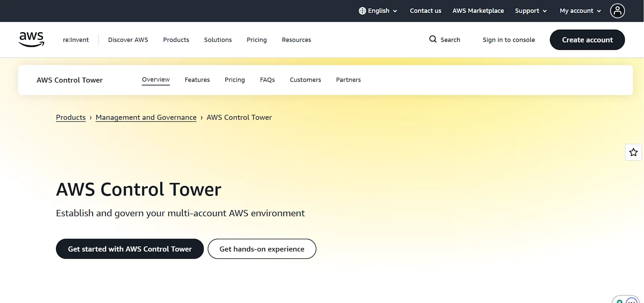Click the globe language icon
The height and width of the screenshot is (303, 644).
[362, 11]
